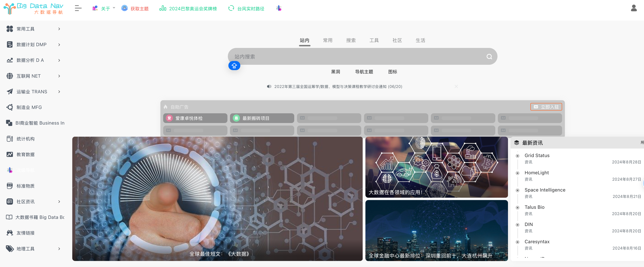Click the layers icon beside 最新资讯 heading
644x267 pixels.
(517, 143)
